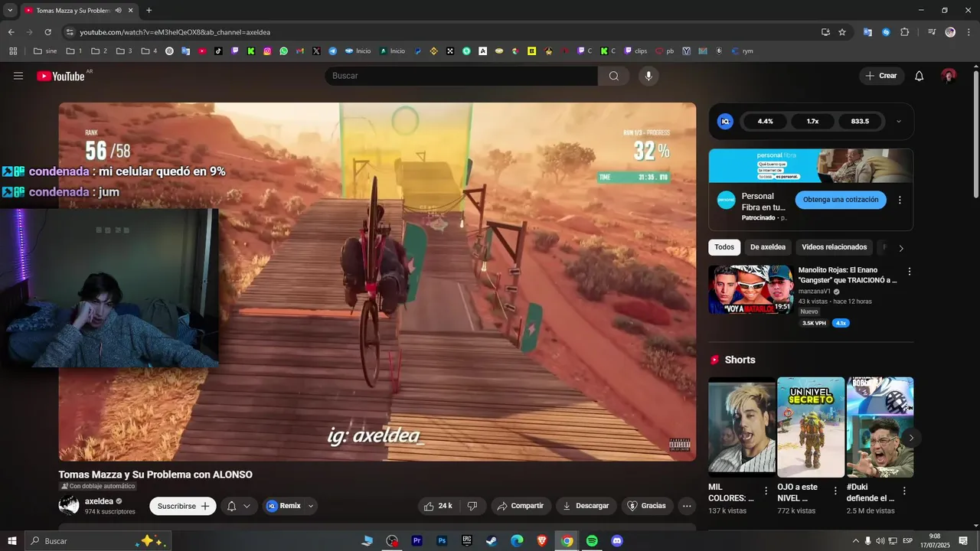Expand the notification preferences chevron
Screen dimensions: 980x551
pos(247,506)
